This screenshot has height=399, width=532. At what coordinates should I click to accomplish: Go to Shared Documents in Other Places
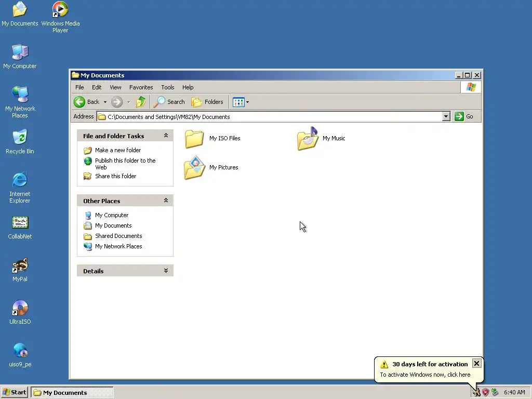click(118, 236)
